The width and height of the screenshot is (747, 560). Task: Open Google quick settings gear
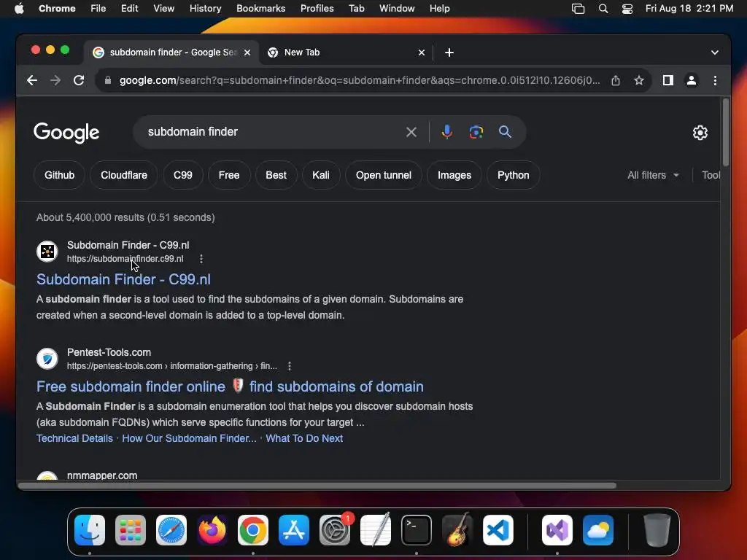[700, 133]
